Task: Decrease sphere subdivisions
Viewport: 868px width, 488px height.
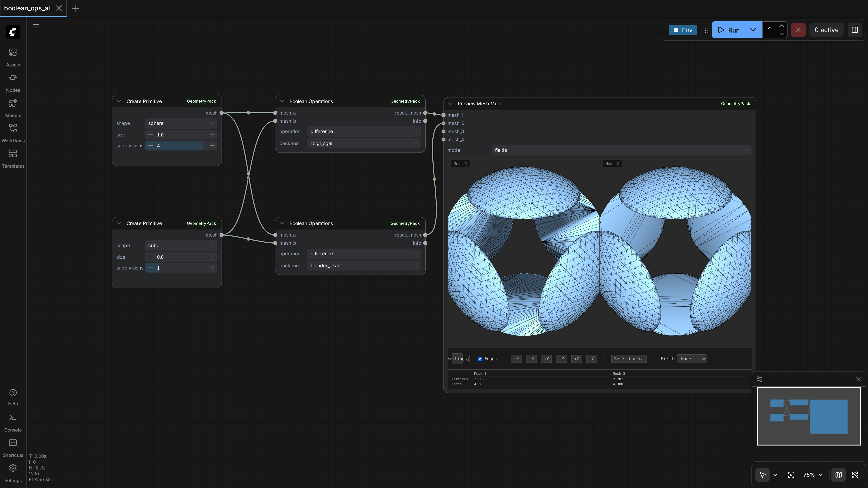Action: pos(150,146)
